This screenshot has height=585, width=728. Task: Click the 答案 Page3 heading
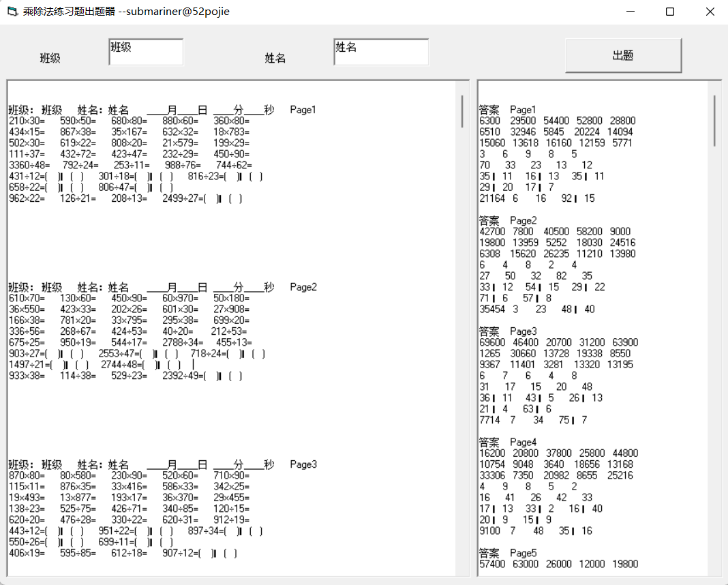pos(508,331)
